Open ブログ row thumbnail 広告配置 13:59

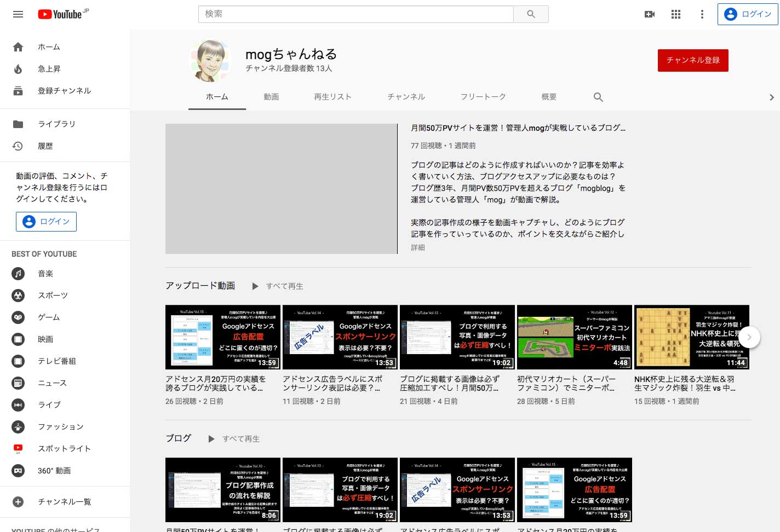575,490
